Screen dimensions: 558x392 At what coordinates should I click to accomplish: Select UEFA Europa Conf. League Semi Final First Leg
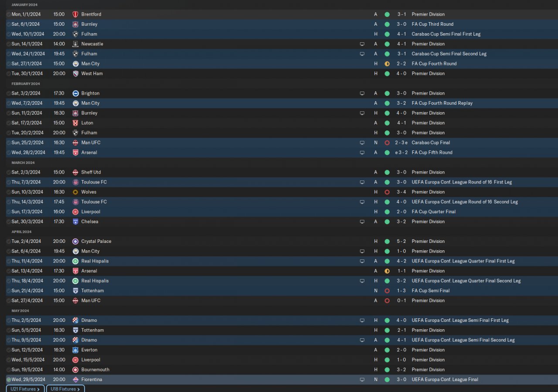[460, 320]
